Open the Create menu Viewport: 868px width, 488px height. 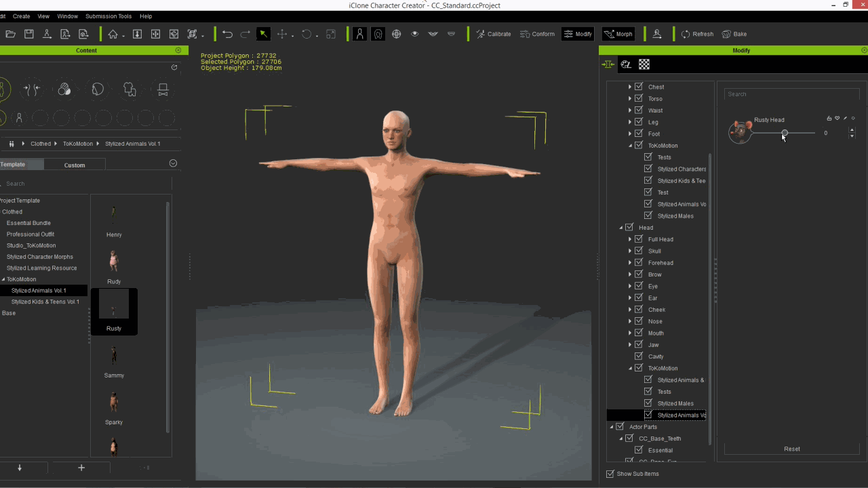tap(22, 16)
